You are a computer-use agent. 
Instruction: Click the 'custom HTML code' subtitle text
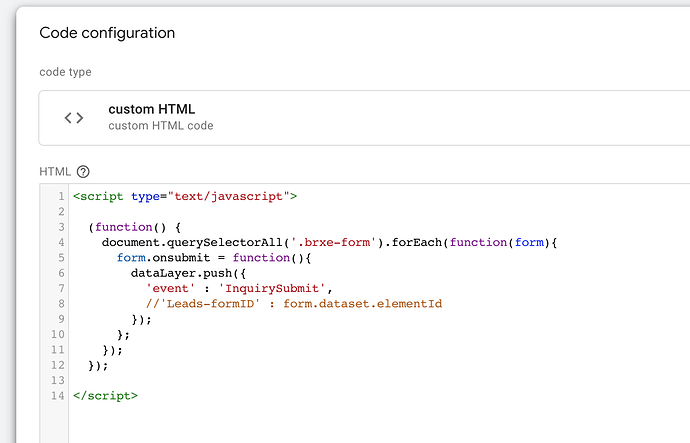[x=161, y=126]
